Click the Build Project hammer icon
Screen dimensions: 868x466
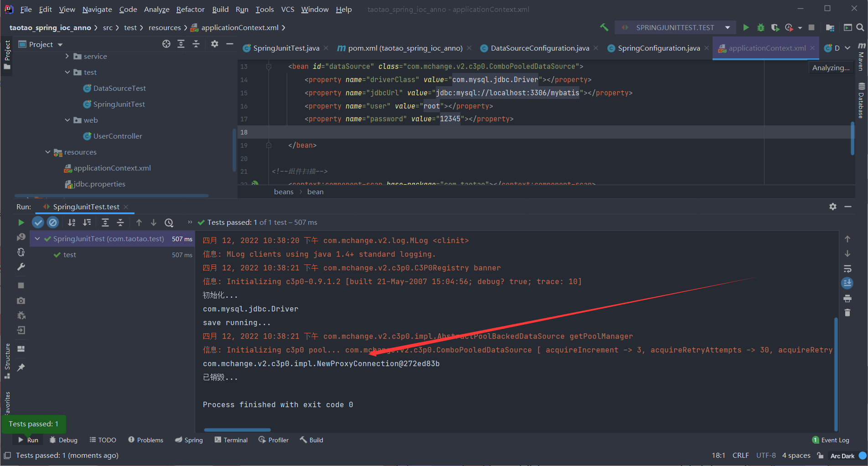click(604, 27)
